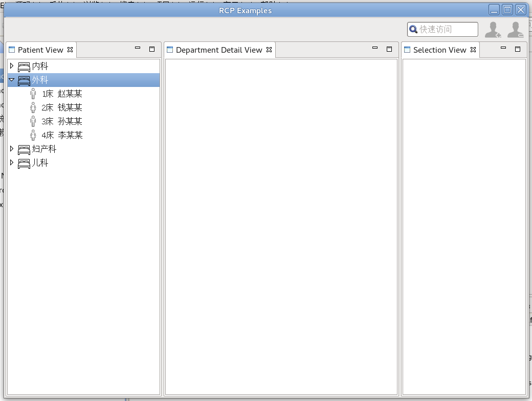The image size is (532, 401).
Task: Expand the 妇产科 department node
Action: pos(12,149)
